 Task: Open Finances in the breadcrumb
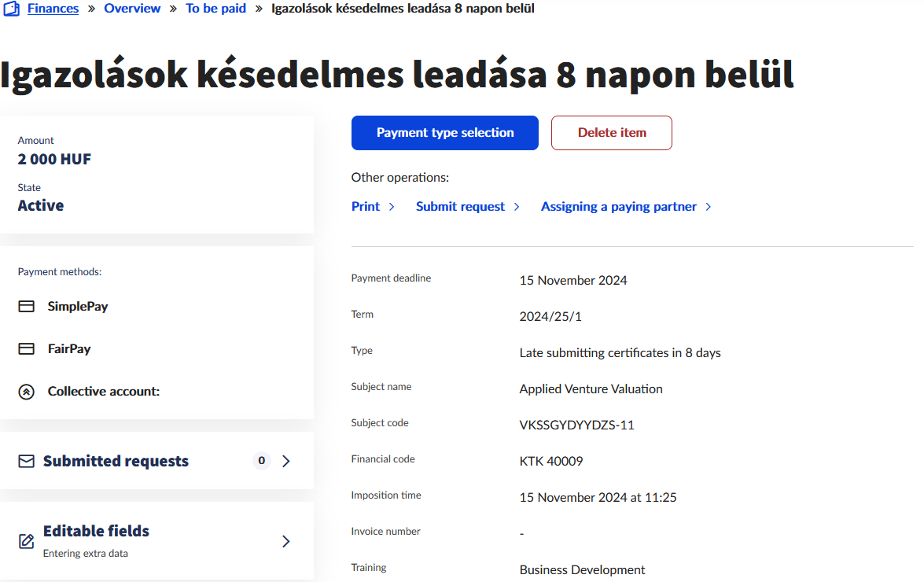pyautogui.click(x=53, y=9)
